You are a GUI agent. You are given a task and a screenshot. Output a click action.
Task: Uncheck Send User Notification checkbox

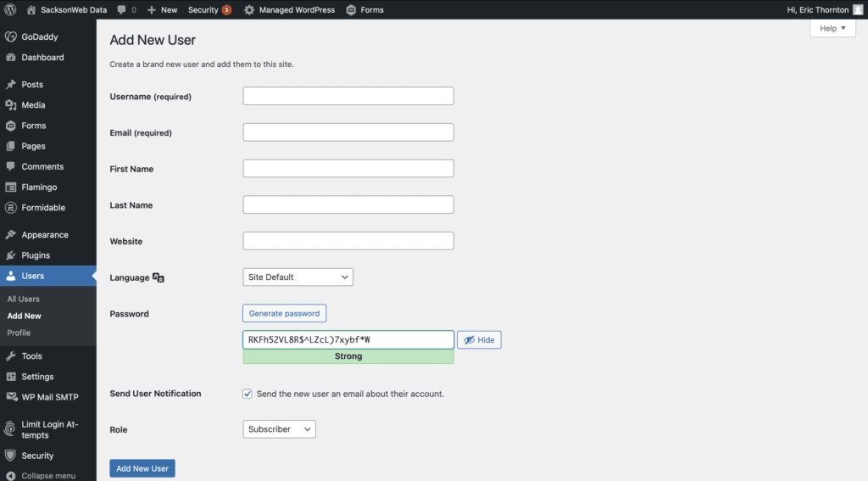[x=247, y=394]
